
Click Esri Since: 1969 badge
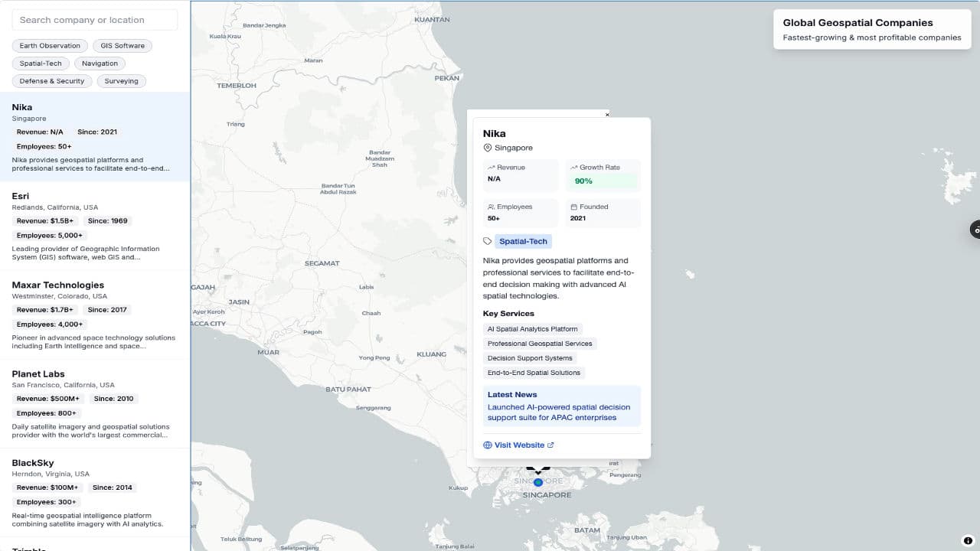(108, 221)
